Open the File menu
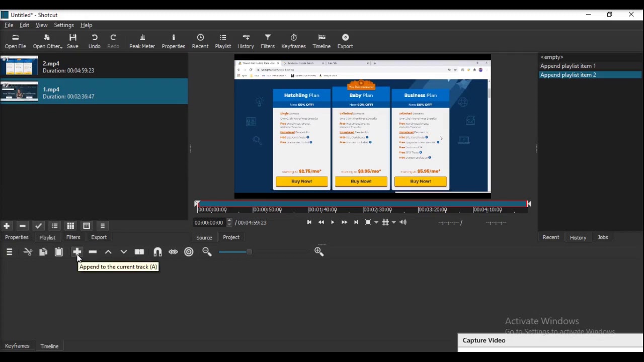The image size is (644, 362). point(9,26)
